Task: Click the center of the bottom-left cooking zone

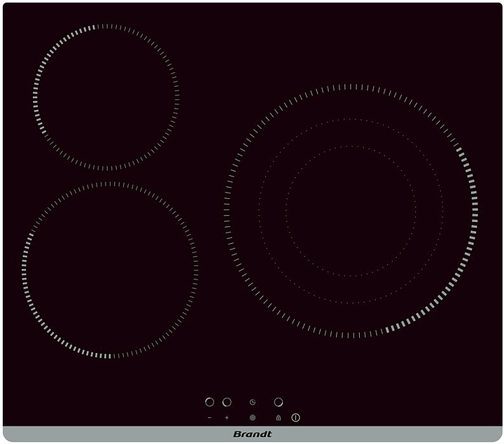Action: [110, 270]
